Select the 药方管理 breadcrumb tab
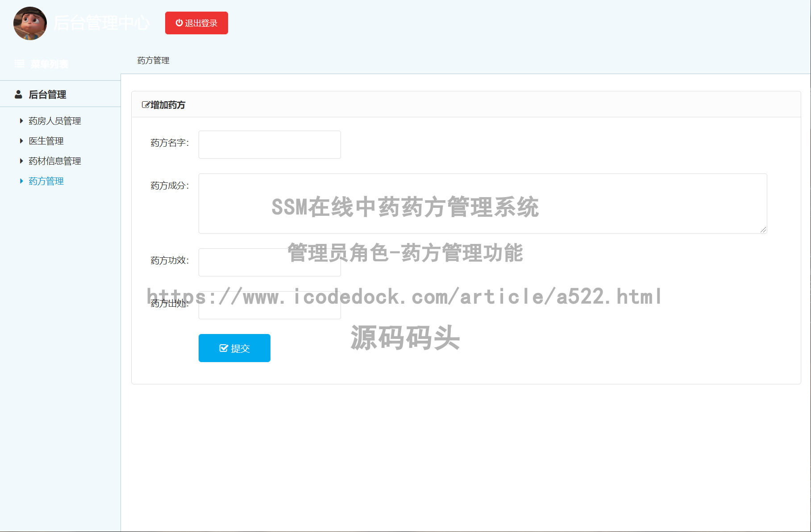The image size is (811, 532). point(153,60)
